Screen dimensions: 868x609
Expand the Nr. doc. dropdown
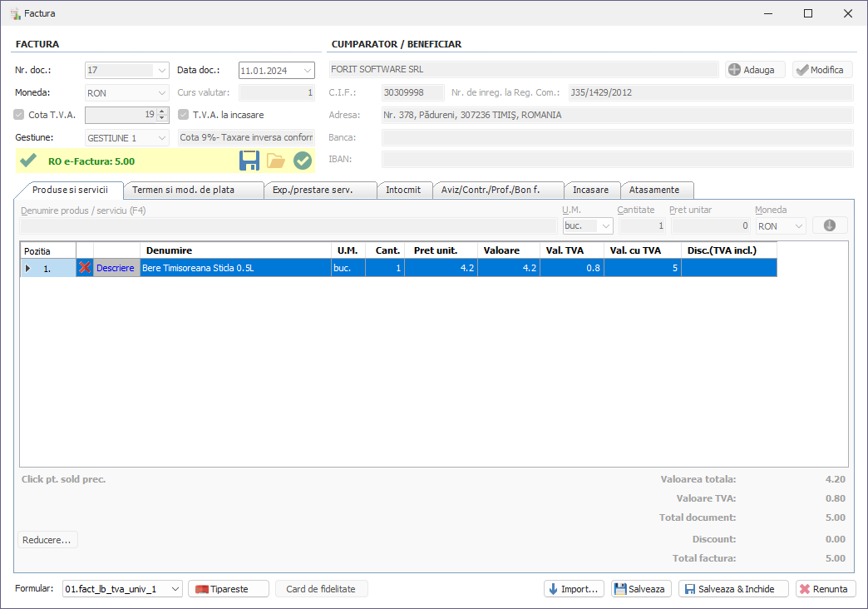pyautogui.click(x=161, y=71)
